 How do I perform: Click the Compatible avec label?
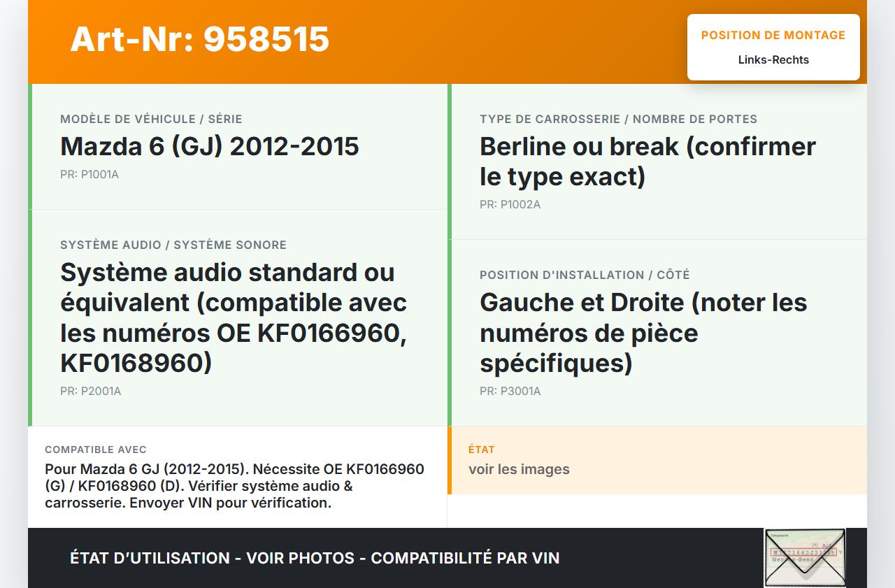click(x=96, y=450)
